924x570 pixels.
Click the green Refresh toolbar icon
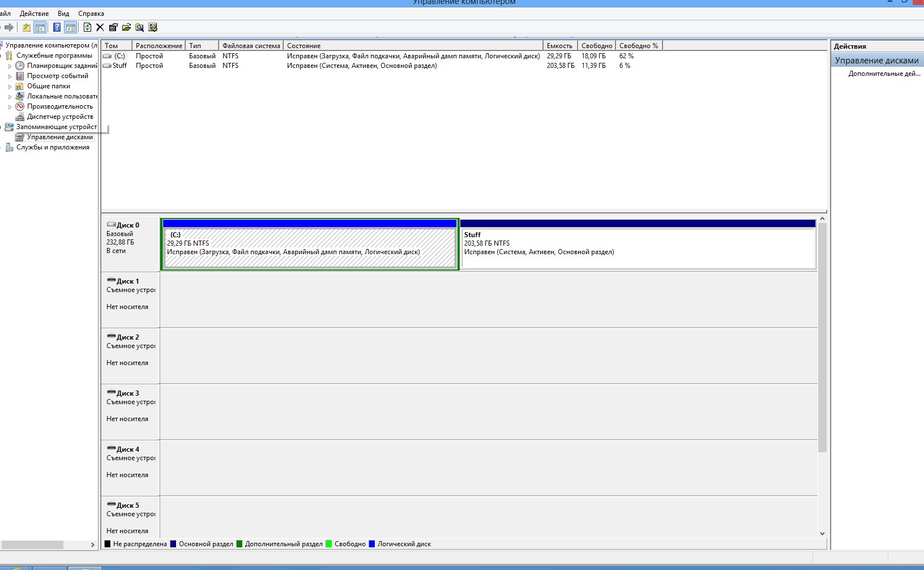[87, 27]
